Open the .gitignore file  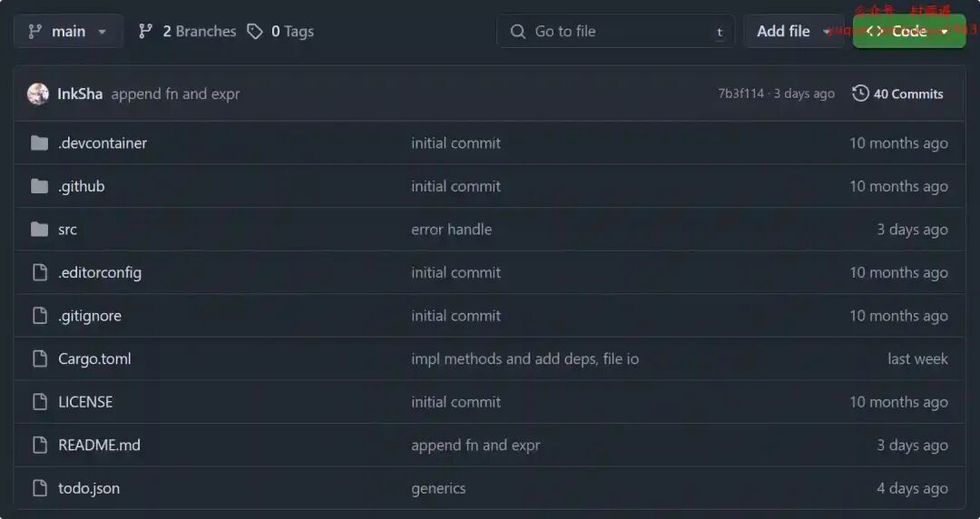90,316
